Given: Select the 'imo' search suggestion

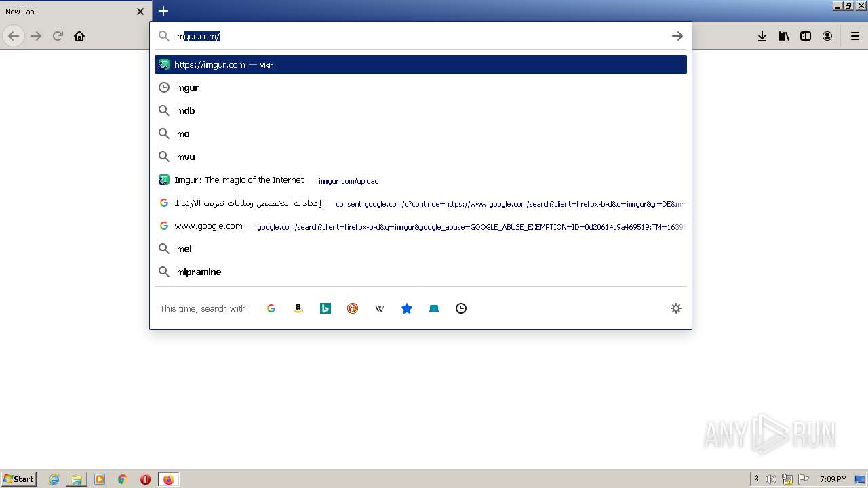Looking at the screenshot, I should coord(420,134).
